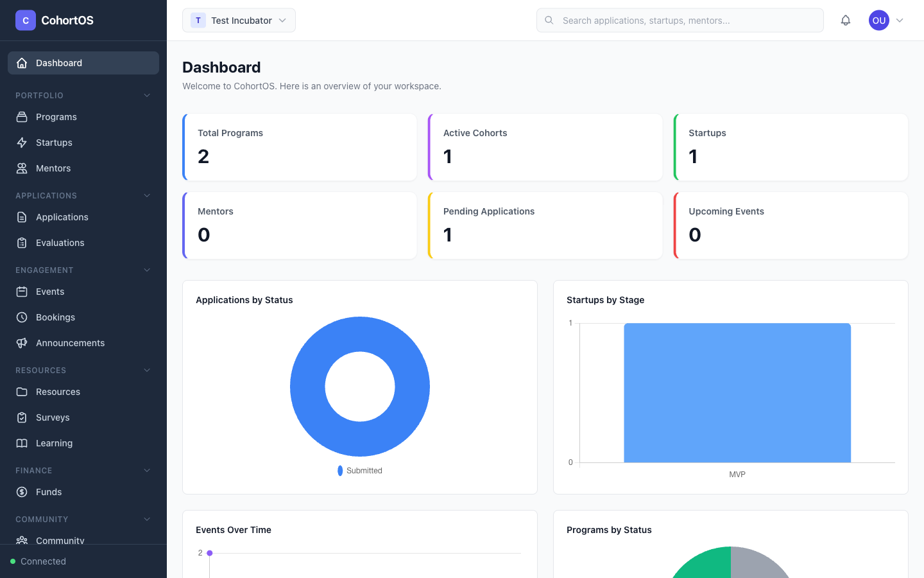Click the Announcements megaphone icon

click(21, 343)
